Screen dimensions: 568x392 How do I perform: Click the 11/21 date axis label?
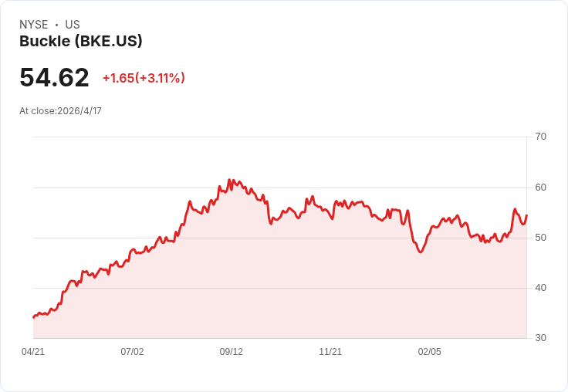pyautogui.click(x=330, y=351)
